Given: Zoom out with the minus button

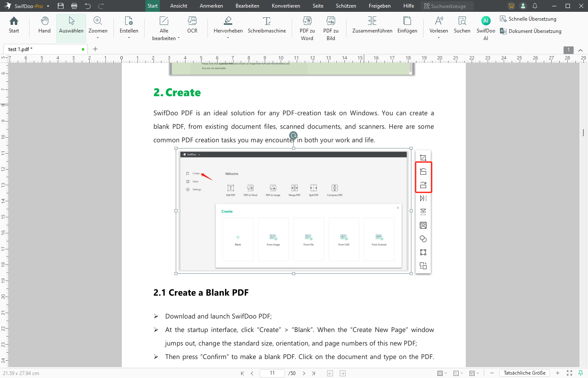Looking at the screenshot, I should coord(492,373).
